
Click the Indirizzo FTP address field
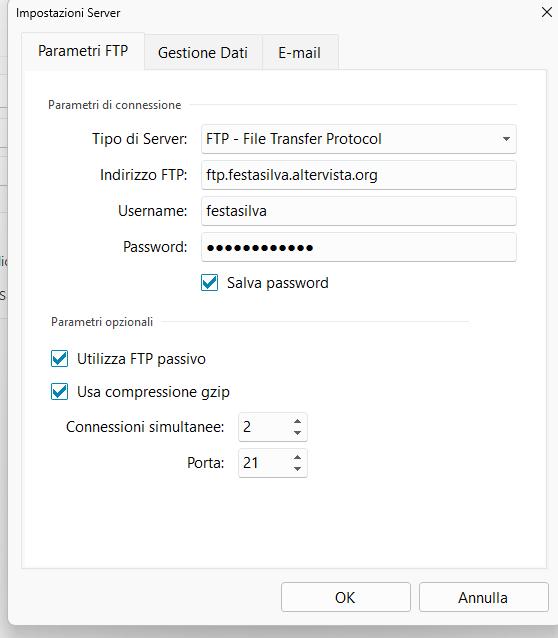coord(359,175)
